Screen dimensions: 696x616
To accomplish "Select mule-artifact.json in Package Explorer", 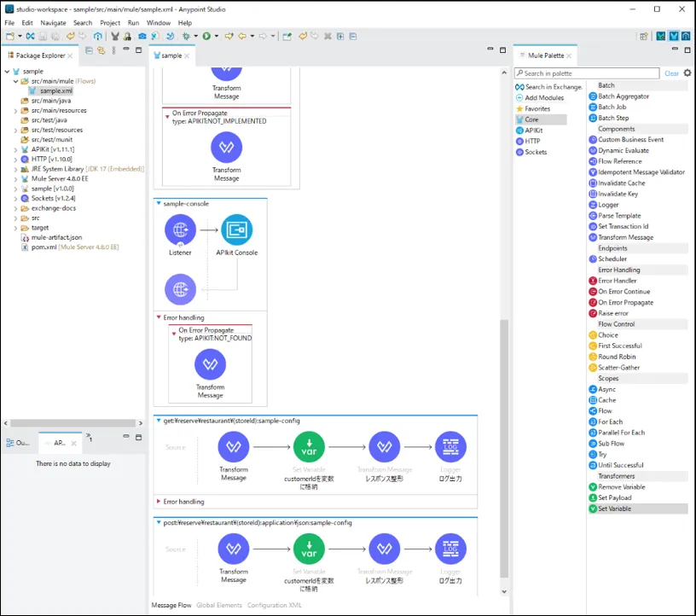I will 52,237.
